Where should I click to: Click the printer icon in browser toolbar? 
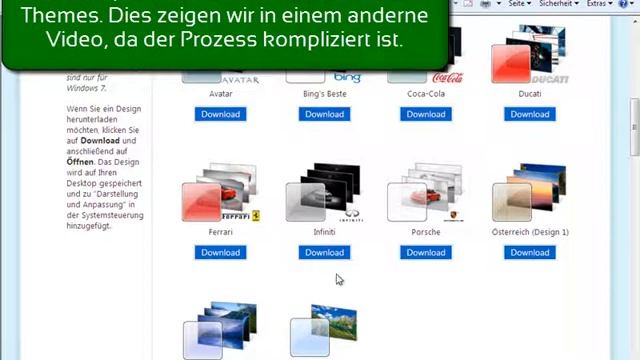click(485, 4)
